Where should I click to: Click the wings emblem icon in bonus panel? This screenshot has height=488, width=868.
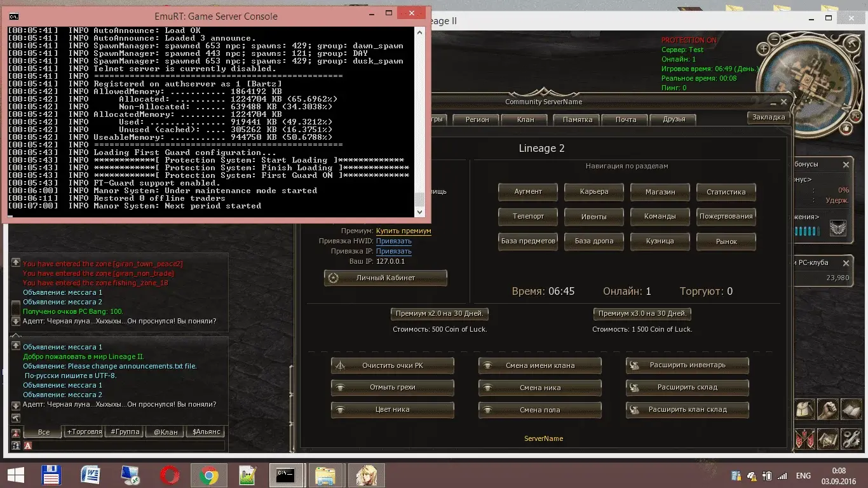tap(837, 228)
